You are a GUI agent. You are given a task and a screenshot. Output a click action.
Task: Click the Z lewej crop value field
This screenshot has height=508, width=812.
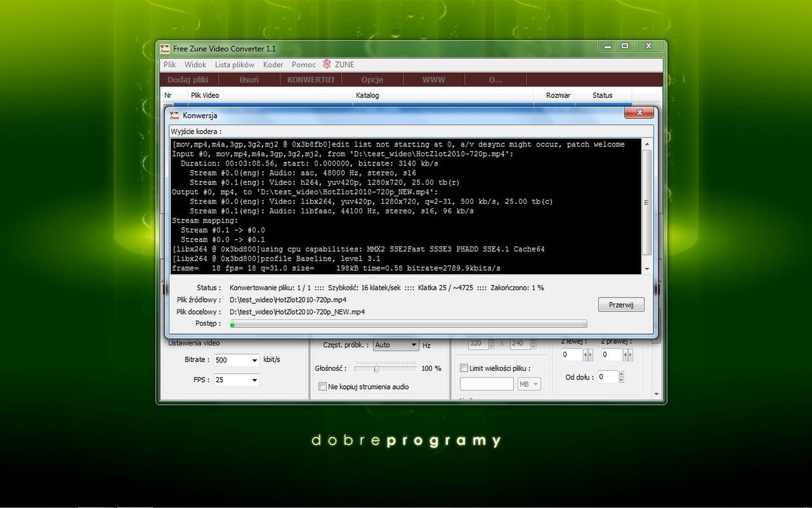(x=571, y=355)
